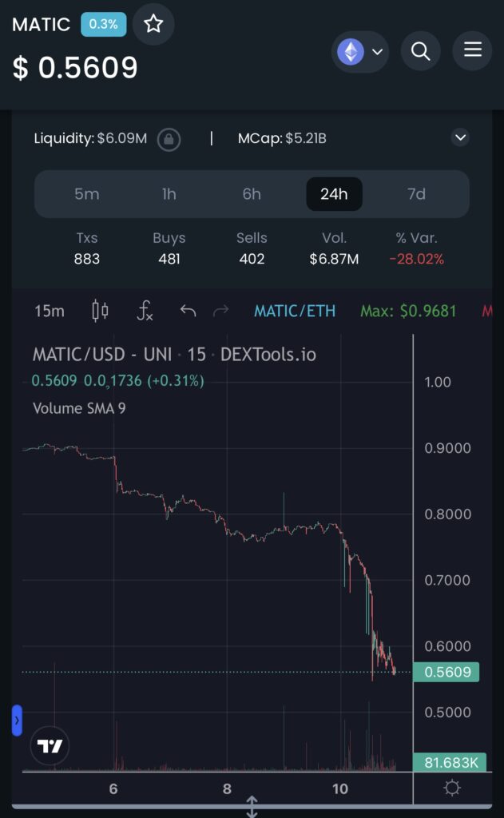Switch to the 7d timeframe
The width and height of the screenshot is (504, 818).
pyautogui.click(x=416, y=194)
